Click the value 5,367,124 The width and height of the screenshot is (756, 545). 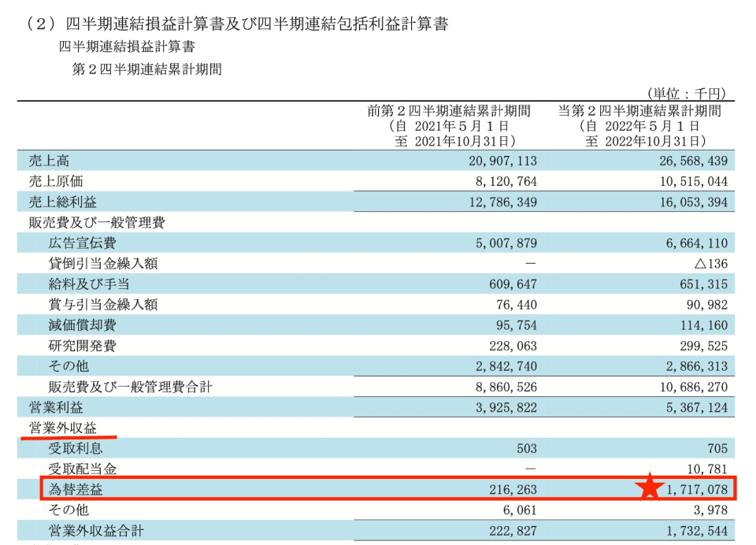(697, 408)
